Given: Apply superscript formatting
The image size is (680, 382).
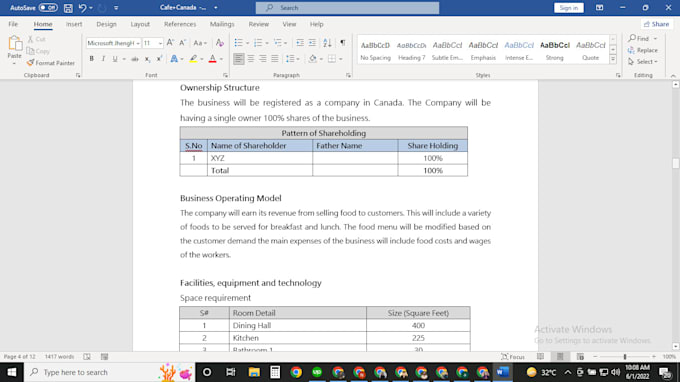Looking at the screenshot, I should [x=159, y=59].
